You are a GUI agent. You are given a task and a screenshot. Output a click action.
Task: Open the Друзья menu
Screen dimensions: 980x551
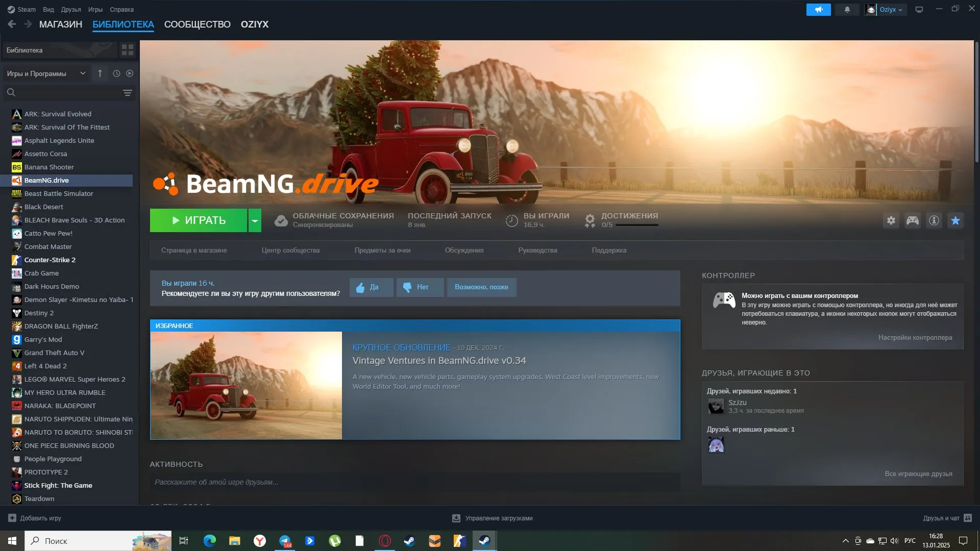[x=71, y=9]
